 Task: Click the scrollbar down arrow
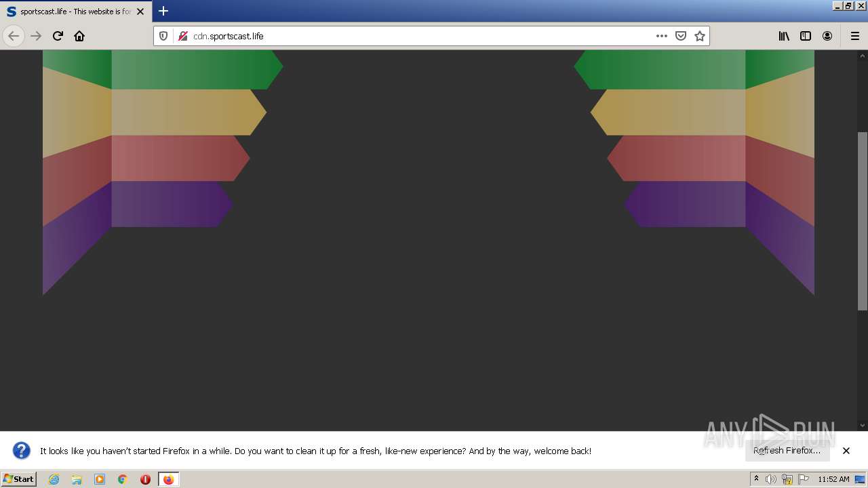point(863,426)
